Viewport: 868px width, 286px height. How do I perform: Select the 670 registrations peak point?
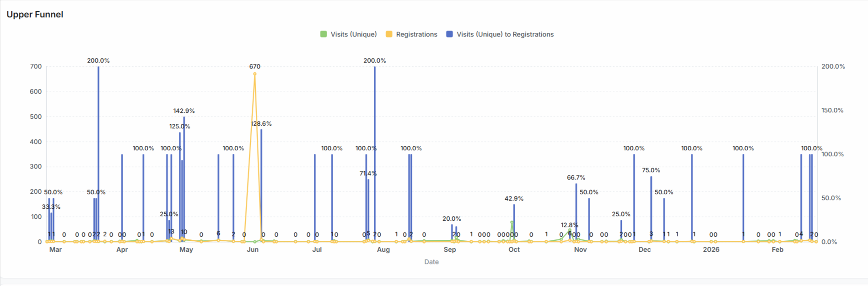(255, 74)
